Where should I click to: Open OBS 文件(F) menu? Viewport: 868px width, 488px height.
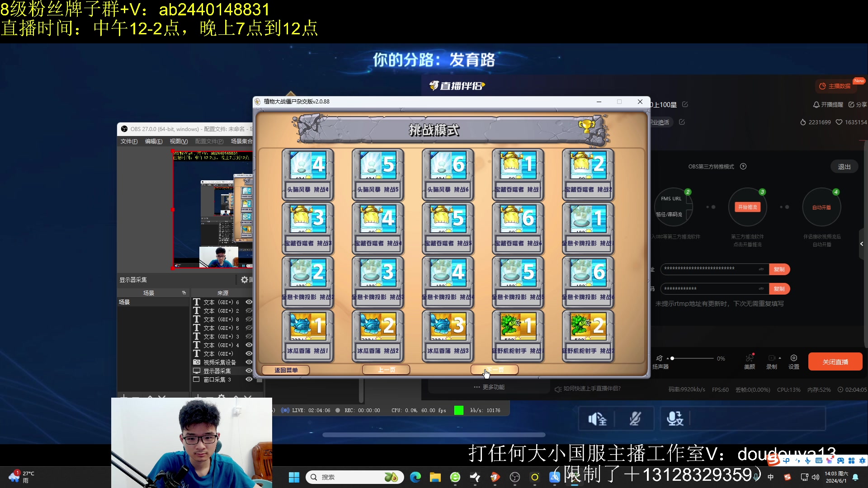(x=129, y=141)
